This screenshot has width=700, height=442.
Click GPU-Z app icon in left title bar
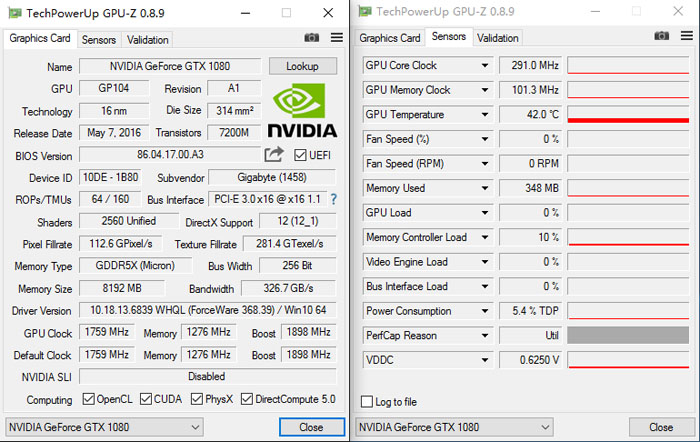(x=15, y=13)
